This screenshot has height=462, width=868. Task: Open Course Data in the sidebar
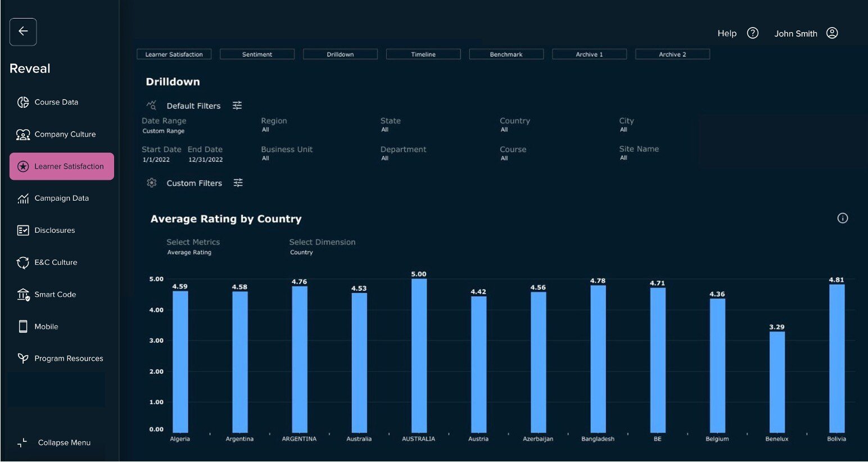(x=56, y=102)
